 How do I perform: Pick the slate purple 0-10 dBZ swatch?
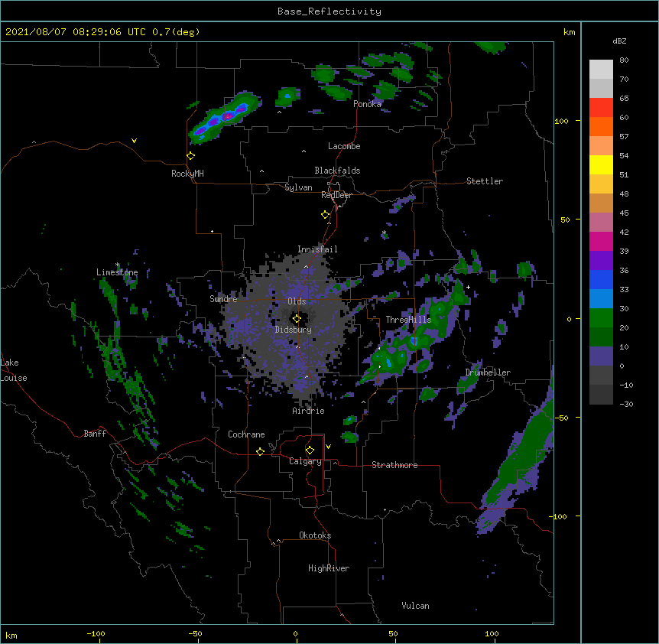tap(601, 356)
